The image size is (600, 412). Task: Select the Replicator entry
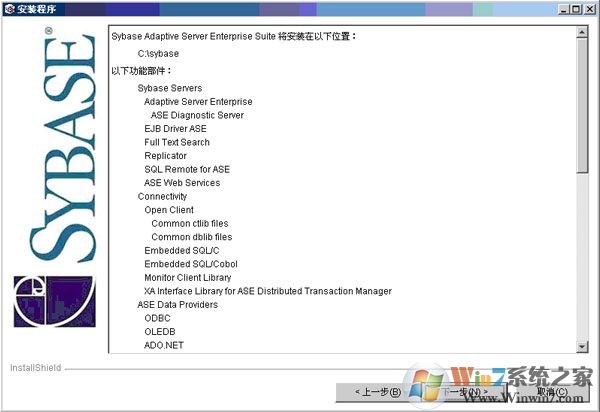165,156
